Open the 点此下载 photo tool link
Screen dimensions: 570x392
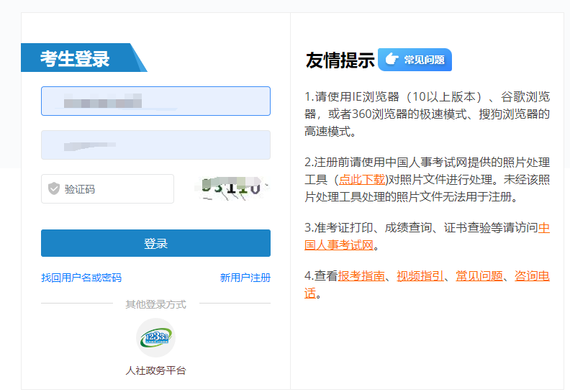click(362, 180)
